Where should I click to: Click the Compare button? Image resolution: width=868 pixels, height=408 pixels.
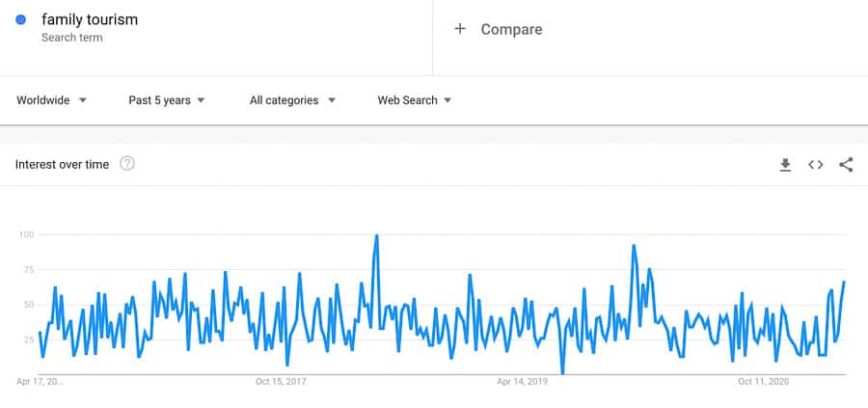click(511, 29)
